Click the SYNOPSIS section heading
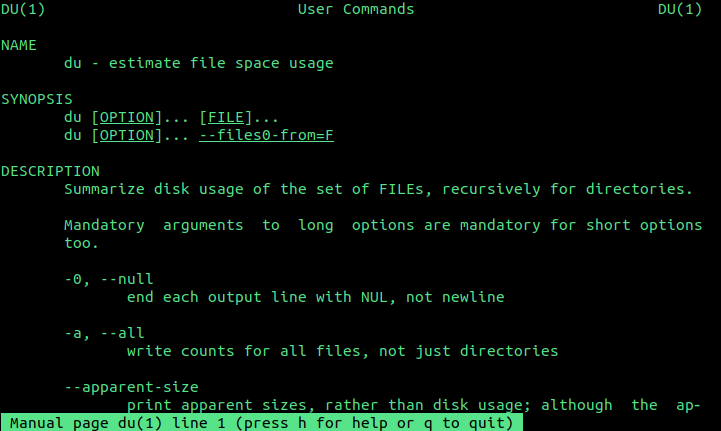Screen dimensions: 721x431 pos(37,99)
